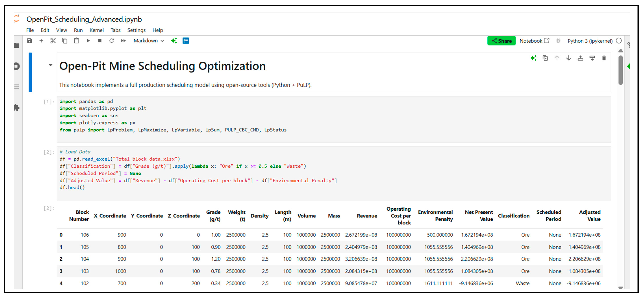Open the file browser folder sidebar icon
Image resolution: width=644 pixels, height=298 pixels.
click(x=17, y=45)
